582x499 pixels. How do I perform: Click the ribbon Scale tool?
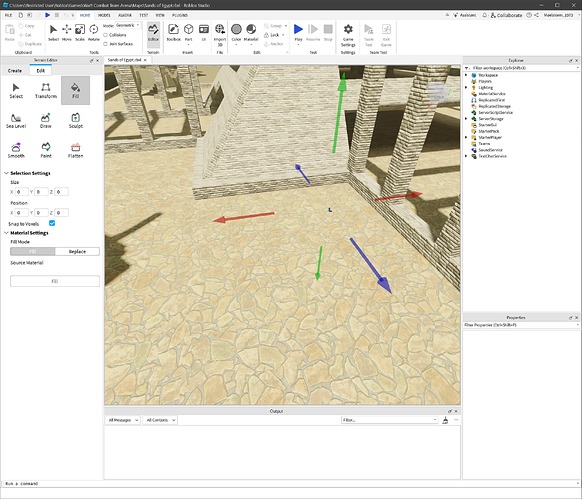80,32
